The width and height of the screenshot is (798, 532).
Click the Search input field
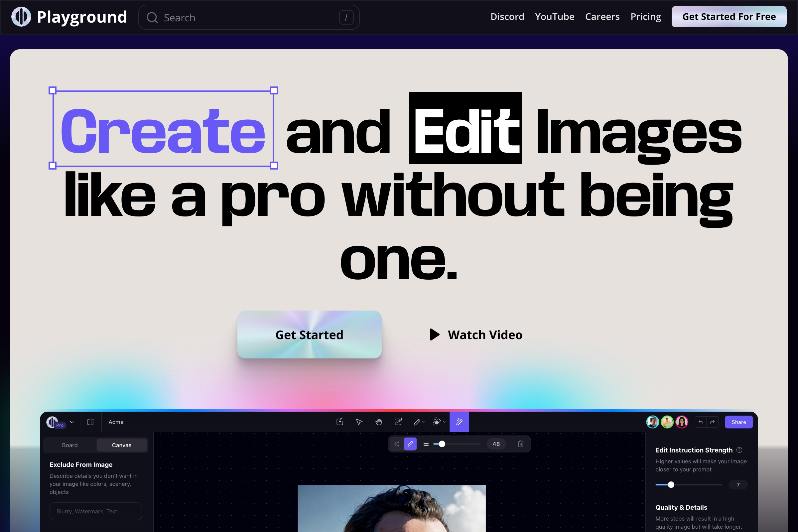pyautogui.click(x=249, y=17)
